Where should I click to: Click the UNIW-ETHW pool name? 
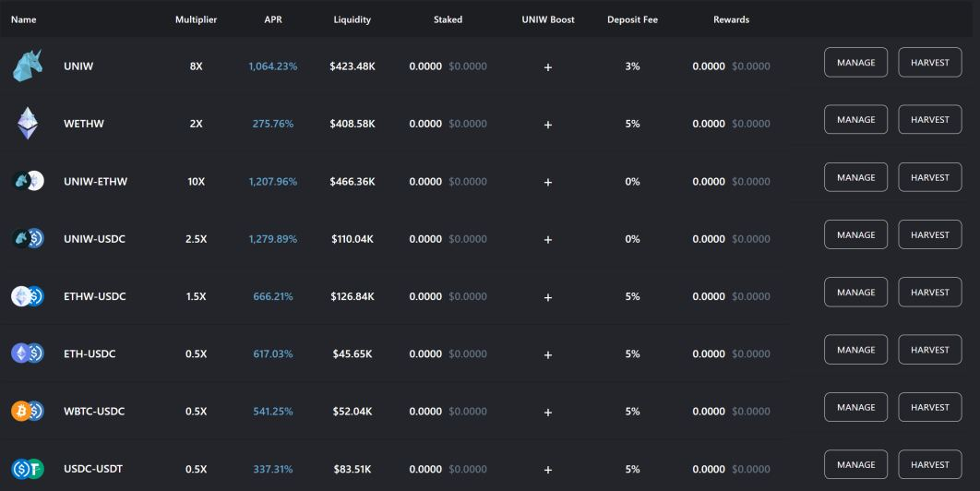pyautogui.click(x=96, y=182)
